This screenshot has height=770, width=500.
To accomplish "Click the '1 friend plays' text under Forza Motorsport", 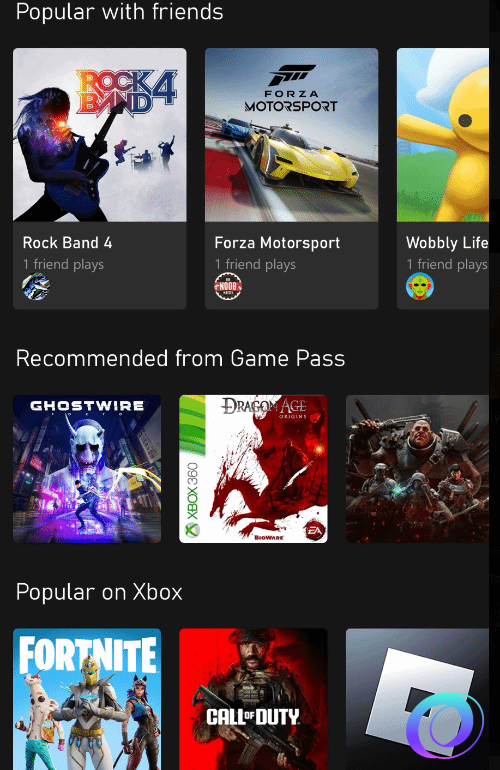I will (255, 264).
